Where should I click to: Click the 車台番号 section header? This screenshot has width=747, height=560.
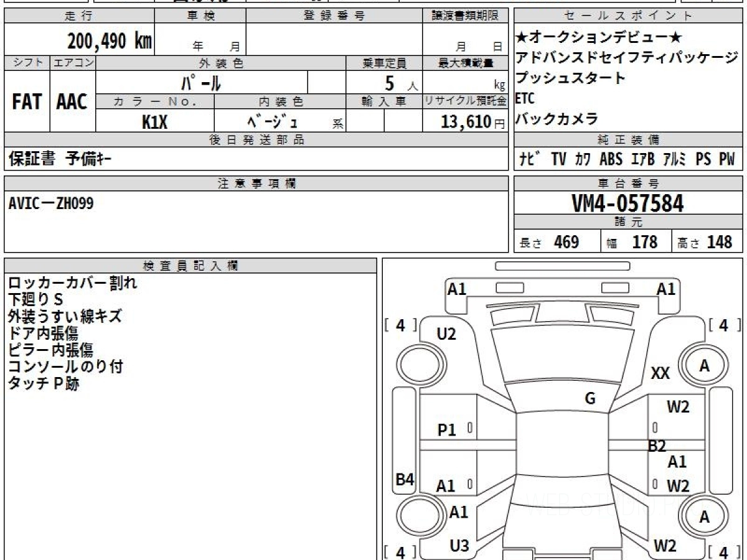pyautogui.click(x=629, y=183)
